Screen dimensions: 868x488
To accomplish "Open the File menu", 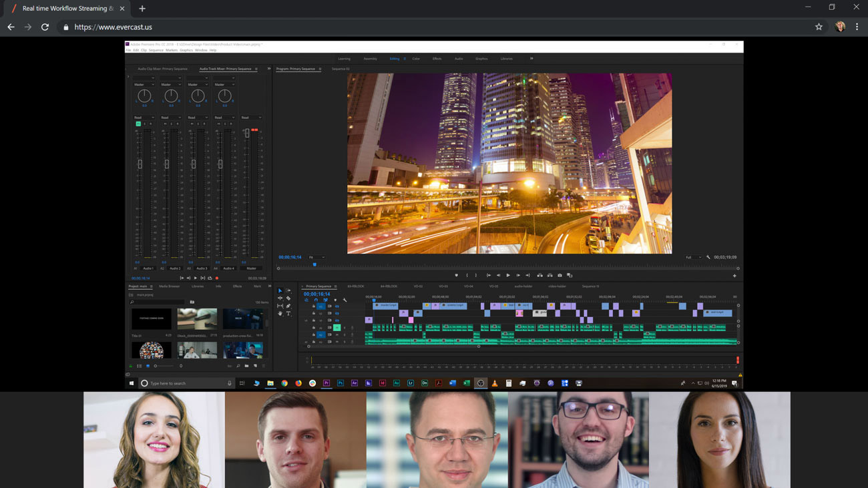I will click(128, 50).
